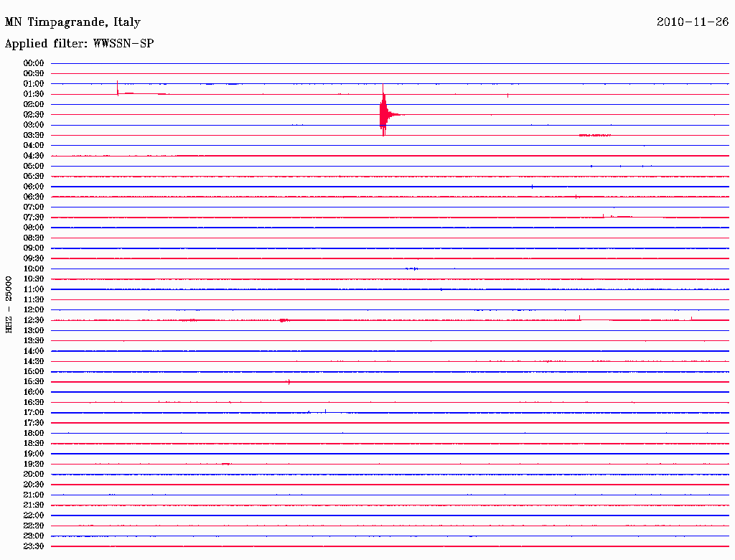Click the red spike at start of 01:30 trace
735x560 pixels.
(118, 88)
